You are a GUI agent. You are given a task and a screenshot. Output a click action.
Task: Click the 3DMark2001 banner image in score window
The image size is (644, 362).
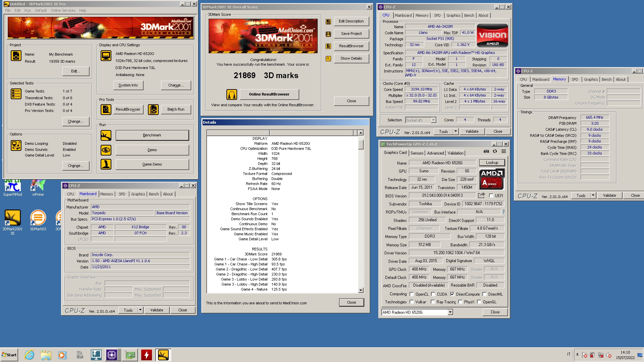263,36
